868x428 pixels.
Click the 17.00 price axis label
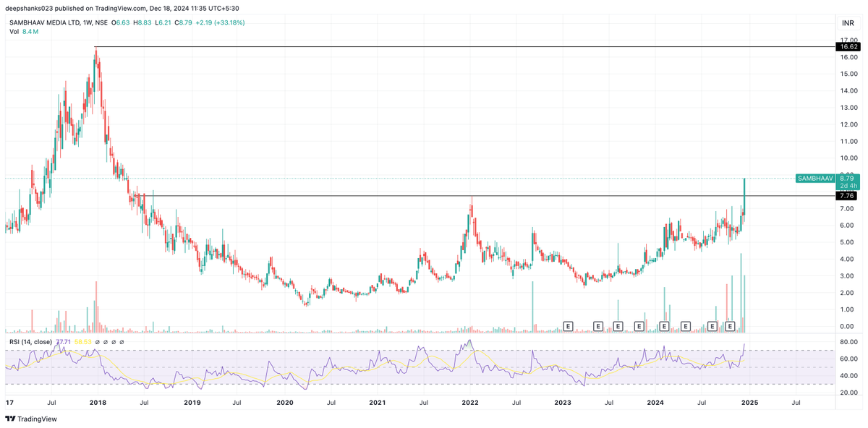pos(848,40)
